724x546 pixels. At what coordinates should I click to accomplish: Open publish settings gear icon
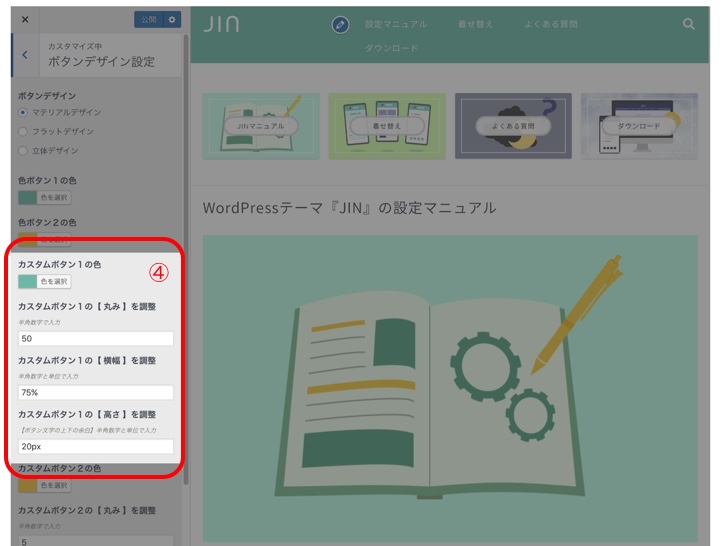point(172,20)
